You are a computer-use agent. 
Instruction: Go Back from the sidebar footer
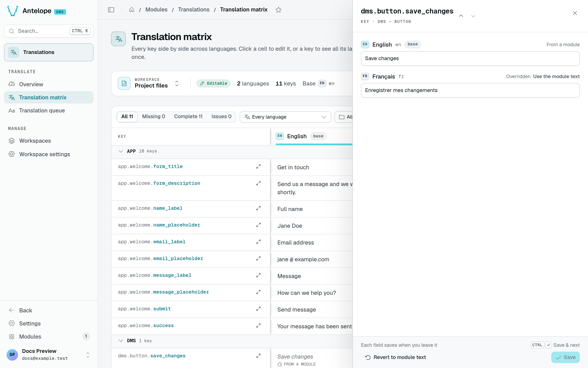49,311
